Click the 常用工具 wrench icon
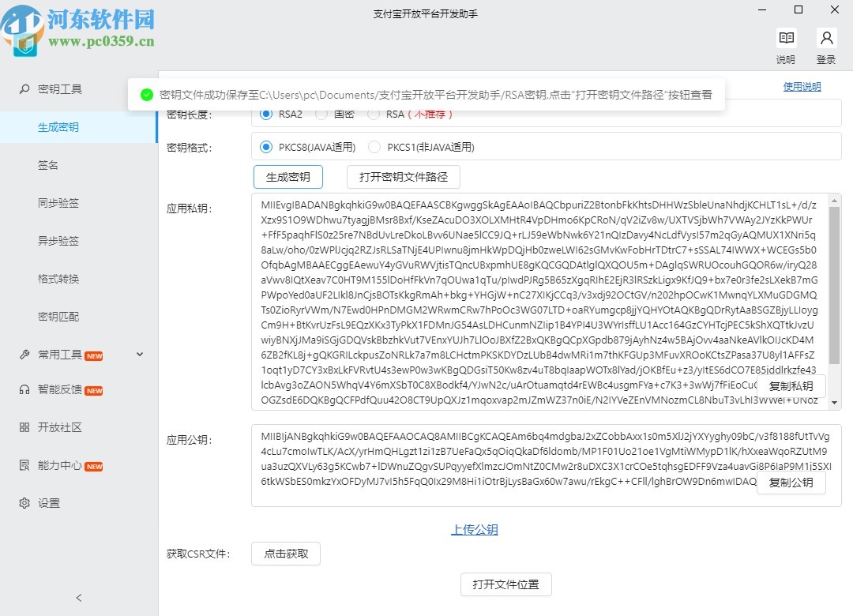 pos(24,355)
